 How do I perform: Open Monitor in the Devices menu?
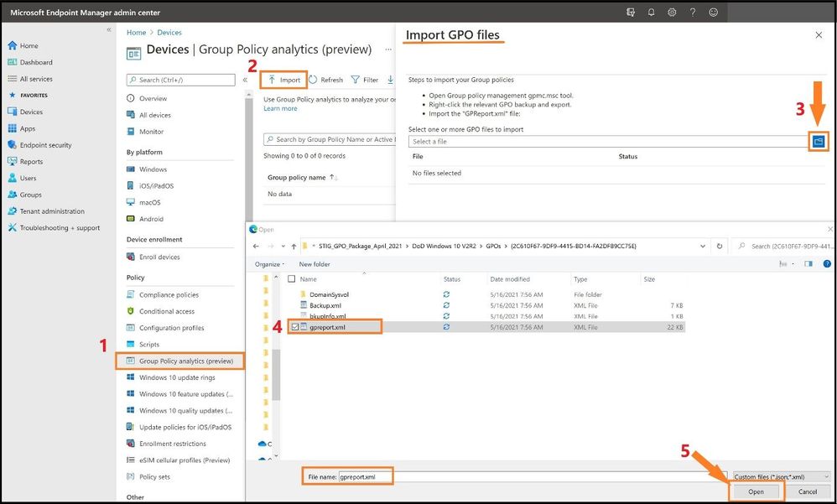pyautogui.click(x=145, y=132)
